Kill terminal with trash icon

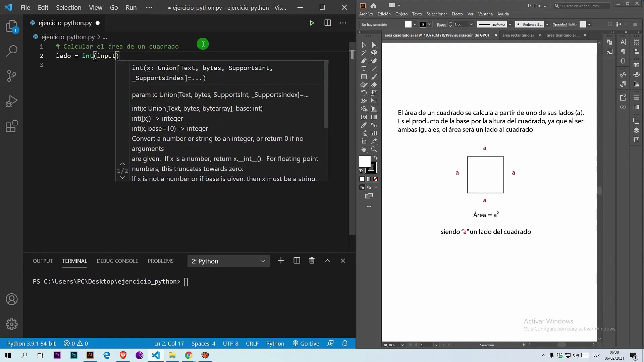pyautogui.click(x=312, y=261)
